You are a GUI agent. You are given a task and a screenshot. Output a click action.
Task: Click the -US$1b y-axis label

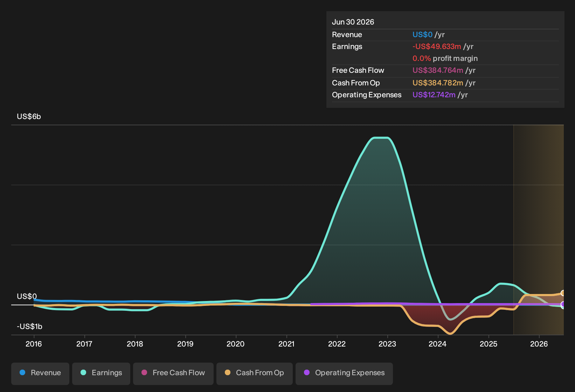click(x=29, y=327)
